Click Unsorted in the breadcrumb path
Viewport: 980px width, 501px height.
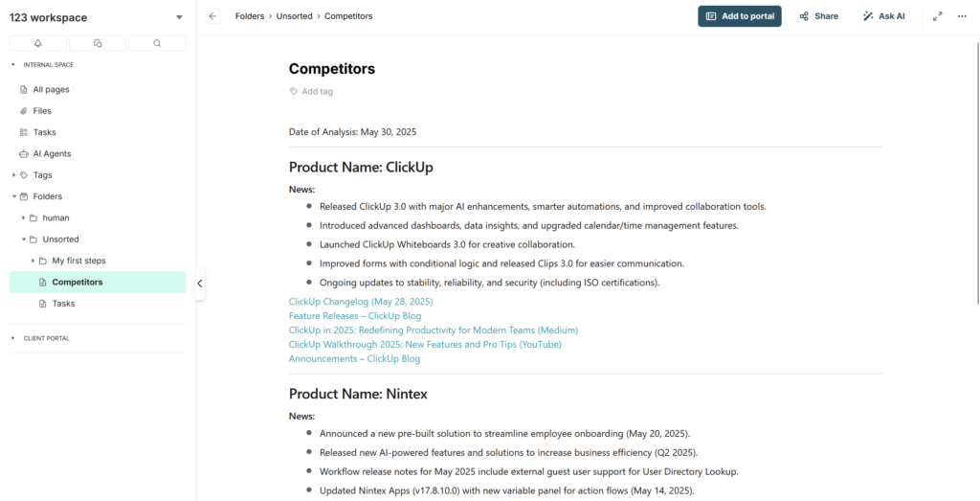click(x=295, y=16)
